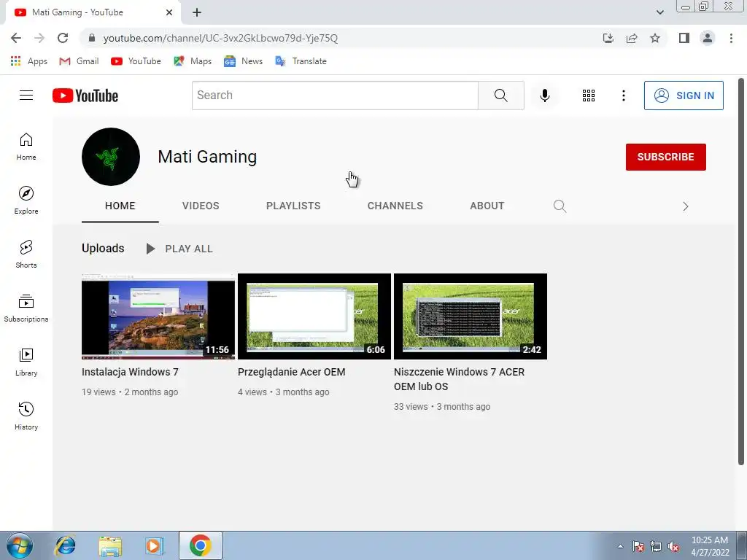
Task: Click the muted volume tray icon
Action: point(673,547)
